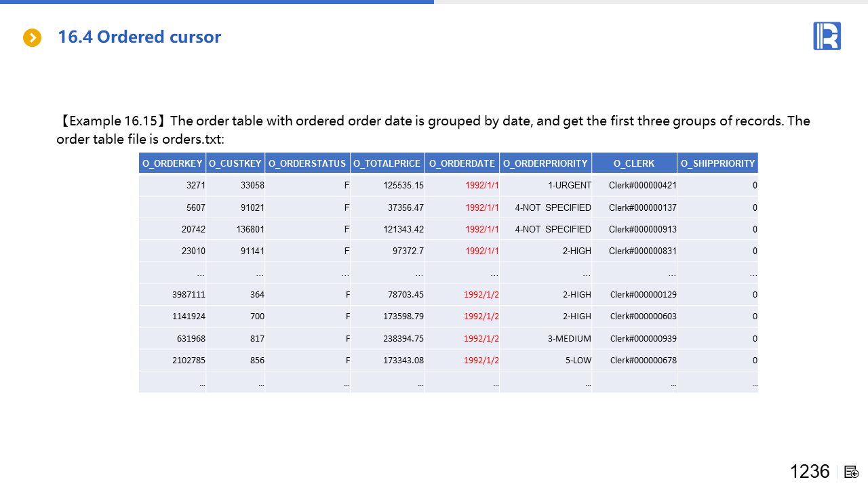Screen dimensions: 868x488
Task: Click the O_ORDERDATE column header
Action: click(462, 163)
